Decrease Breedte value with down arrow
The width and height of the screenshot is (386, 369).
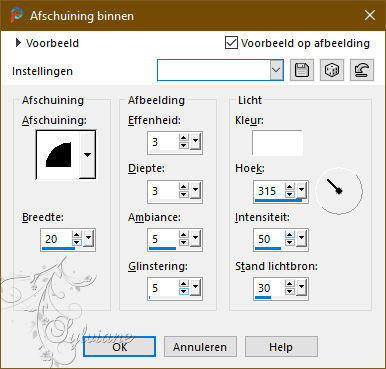tap(77, 242)
